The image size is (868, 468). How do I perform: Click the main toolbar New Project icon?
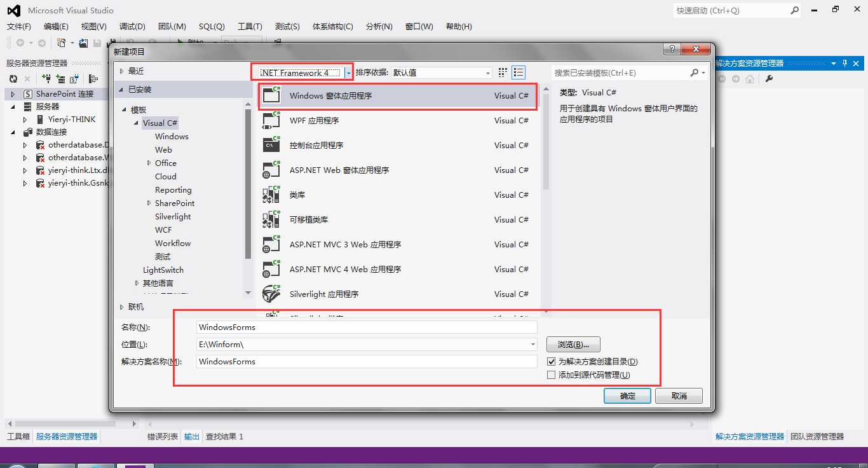pyautogui.click(x=62, y=43)
